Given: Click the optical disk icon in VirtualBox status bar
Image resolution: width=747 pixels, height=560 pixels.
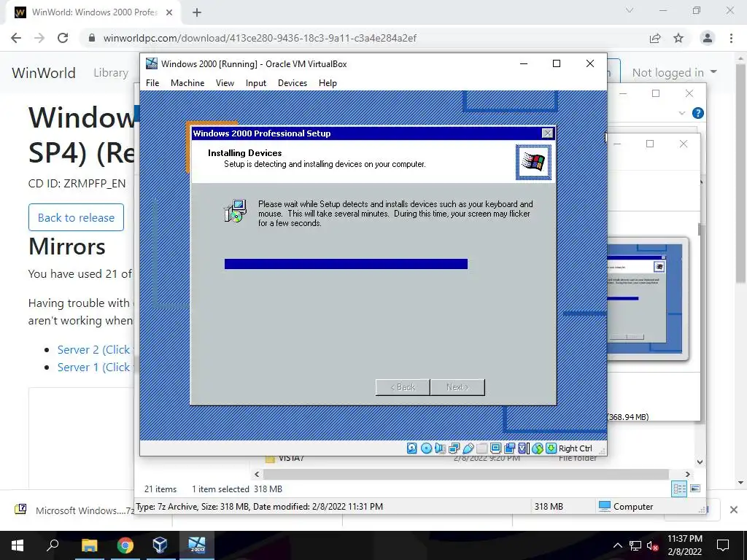Looking at the screenshot, I should point(426,448).
